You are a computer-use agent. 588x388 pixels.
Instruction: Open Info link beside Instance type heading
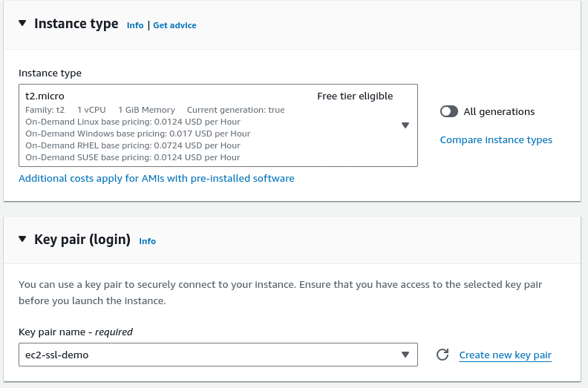tap(135, 25)
